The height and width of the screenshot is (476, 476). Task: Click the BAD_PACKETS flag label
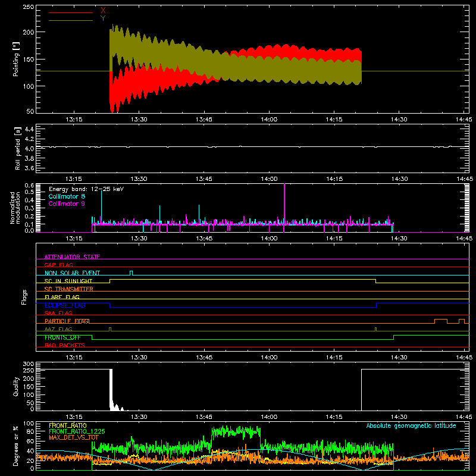coord(65,345)
